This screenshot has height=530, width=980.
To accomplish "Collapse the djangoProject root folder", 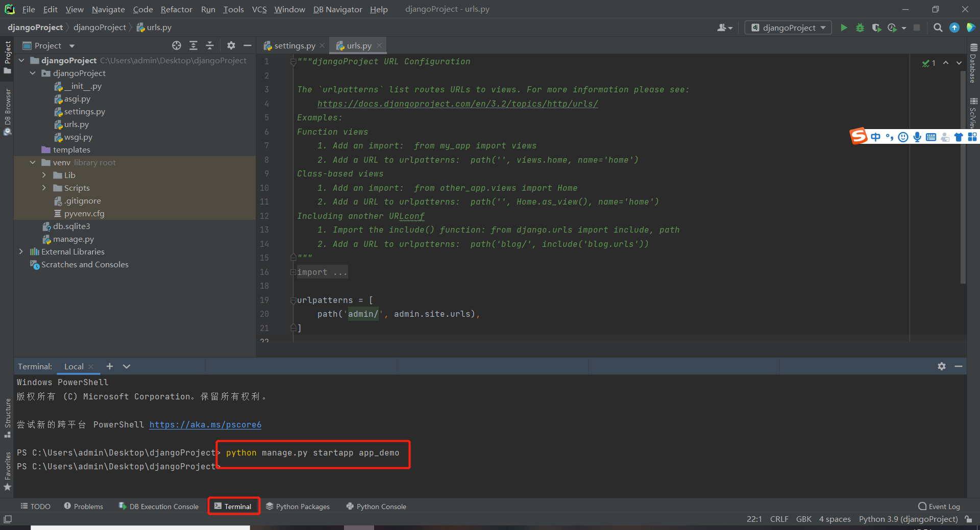I will click(21, 60).
